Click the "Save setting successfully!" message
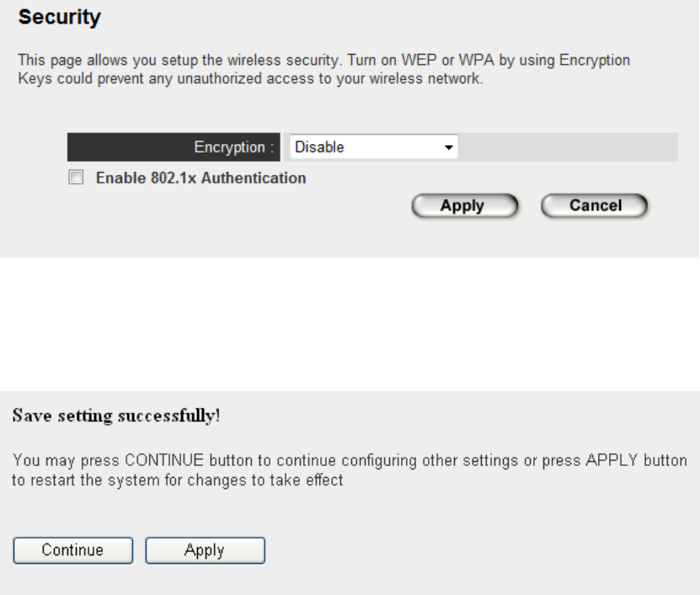Image resolution: width=700 pixels, height=595 pixels. pos(114,418)
